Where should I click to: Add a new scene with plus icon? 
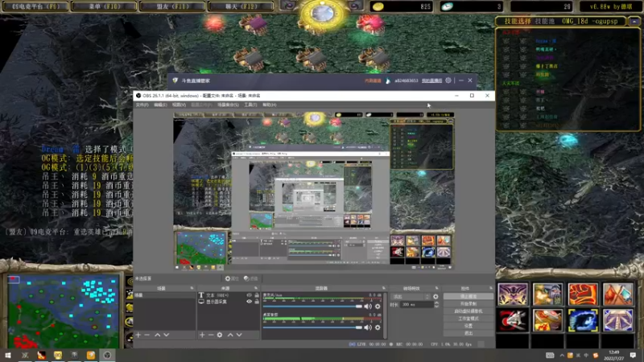pyautogui.click(x=138, y=335)
